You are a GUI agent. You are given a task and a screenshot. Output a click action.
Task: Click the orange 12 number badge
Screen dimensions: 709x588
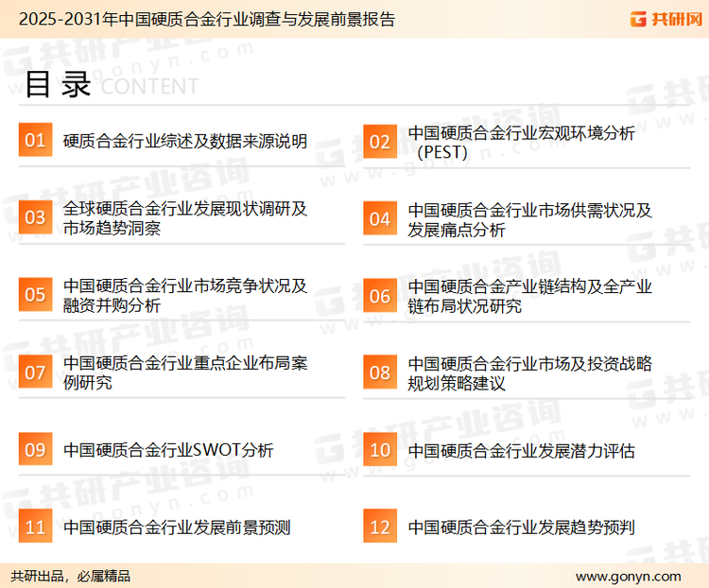click(x=380, y=527)
